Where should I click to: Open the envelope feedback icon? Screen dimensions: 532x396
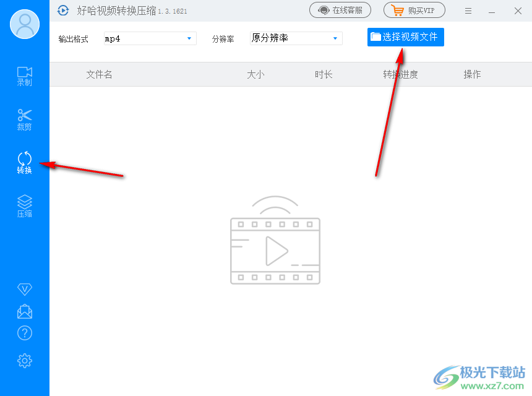[24, 311]
